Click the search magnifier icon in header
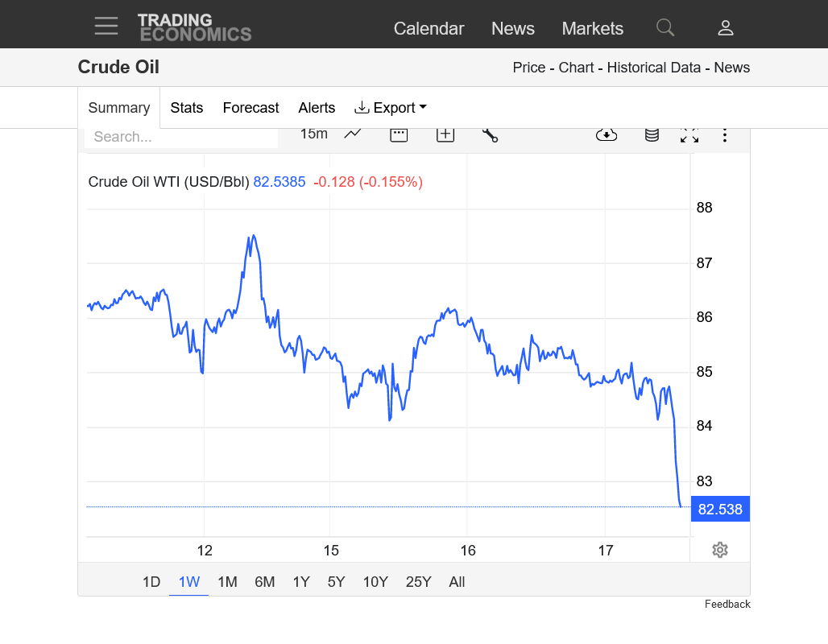This screenshot has width=828, height=644. pyautogui.click(x=664, y=27)
